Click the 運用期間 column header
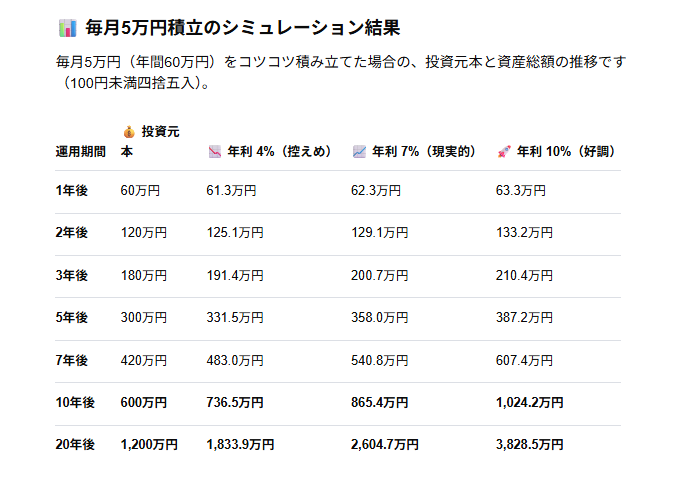This screenshot has width=688, height=479. coord(81,152)
